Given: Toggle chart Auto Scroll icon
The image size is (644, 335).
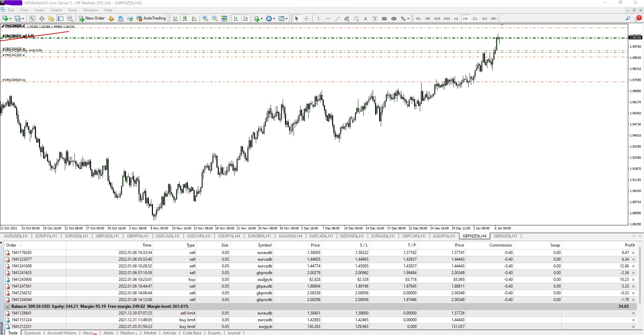Looking at the screenshot, I should tap(236, 18).
